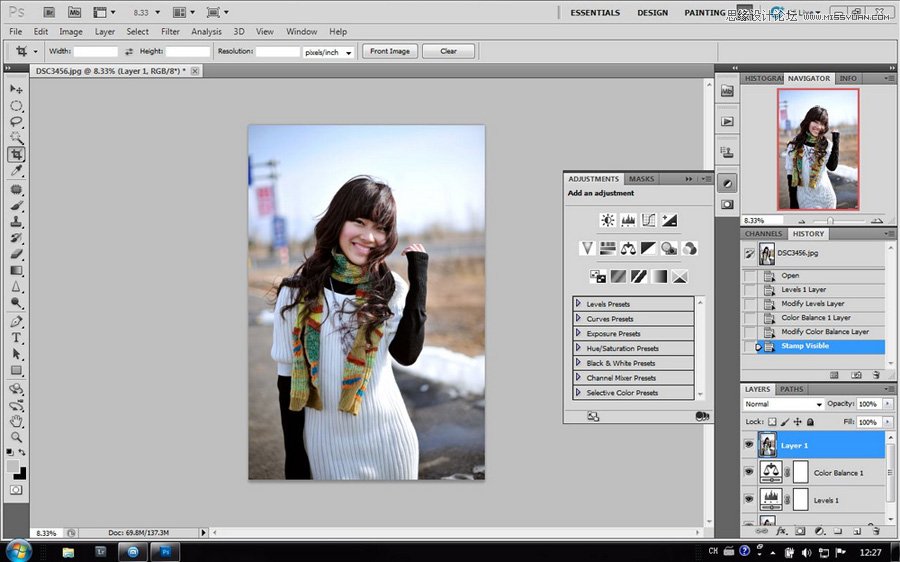Select the Clone Stamp tool

[16, 222]
